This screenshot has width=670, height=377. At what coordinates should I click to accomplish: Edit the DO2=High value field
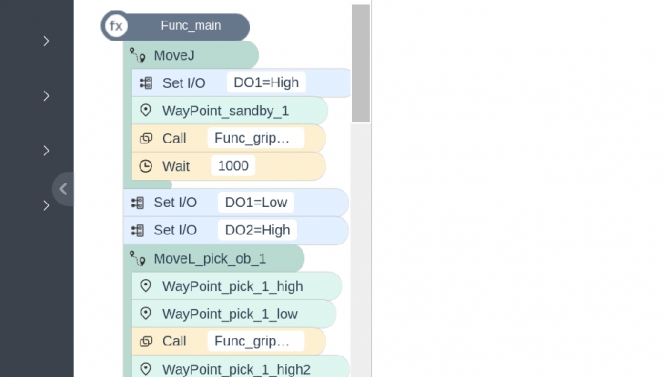click(x=257, y=230)
